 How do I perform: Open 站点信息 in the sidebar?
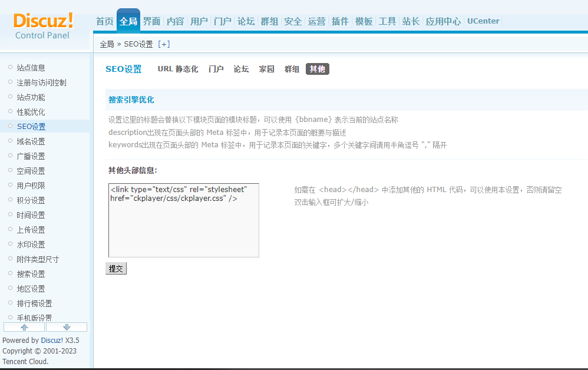tap(31, 68)
